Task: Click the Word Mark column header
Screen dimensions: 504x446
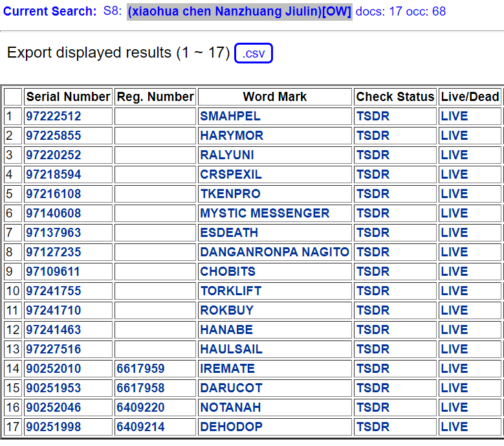Action: 275,96
